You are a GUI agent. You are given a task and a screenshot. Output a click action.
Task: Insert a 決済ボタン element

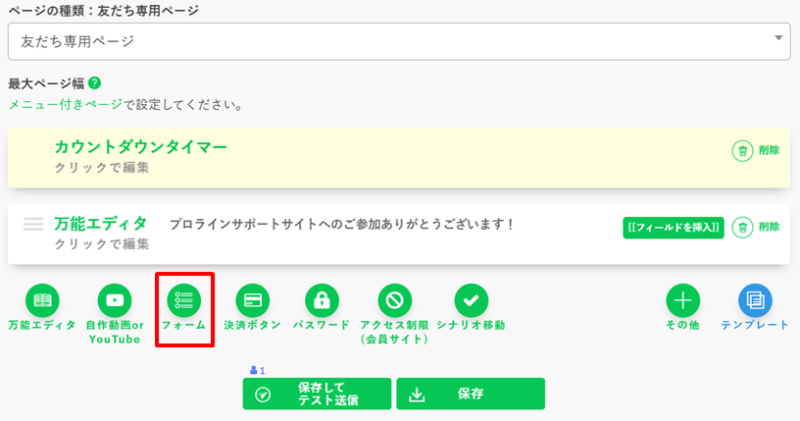point(252,300)
